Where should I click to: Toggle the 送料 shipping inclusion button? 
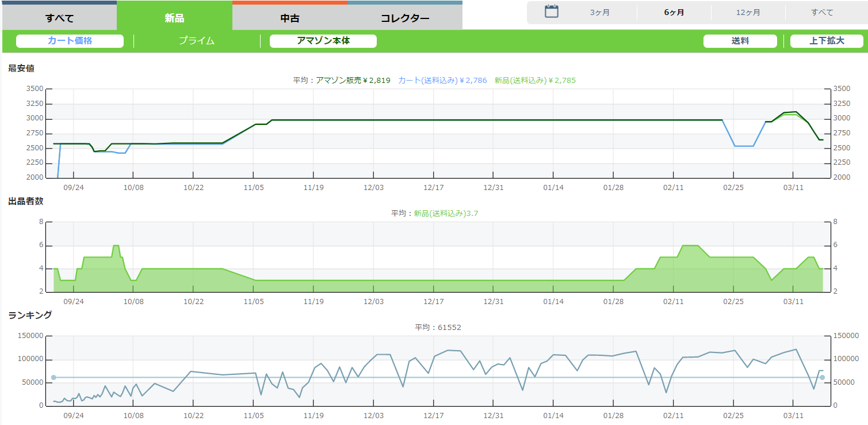[x=740, y=41]
